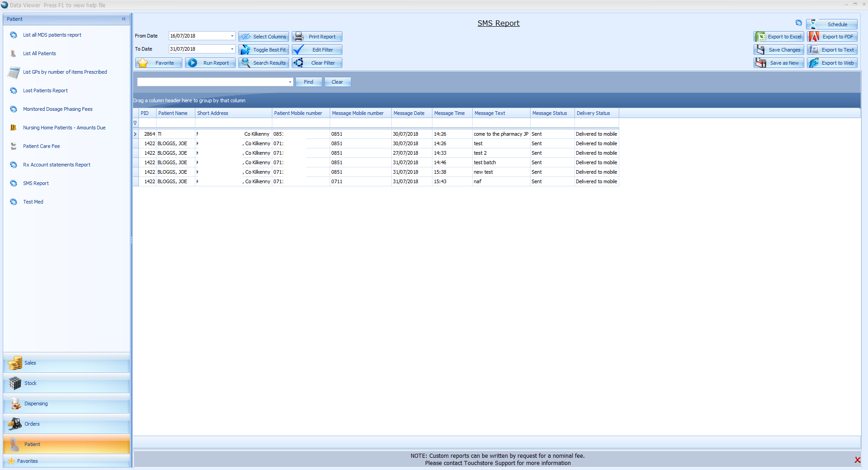
Task: Click the filter row funnel icon
Action: point(135,123)
